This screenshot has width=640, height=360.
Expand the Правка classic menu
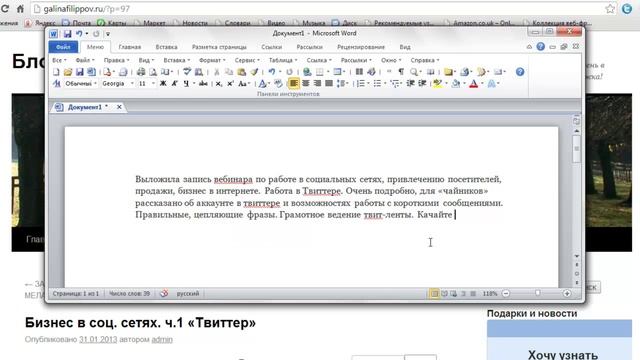coord(116,60)
